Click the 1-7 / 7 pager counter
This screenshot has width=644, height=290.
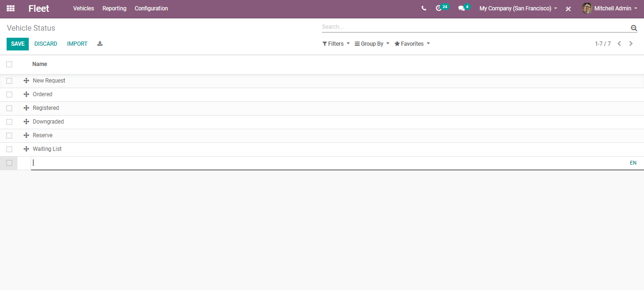coord(603,44)
